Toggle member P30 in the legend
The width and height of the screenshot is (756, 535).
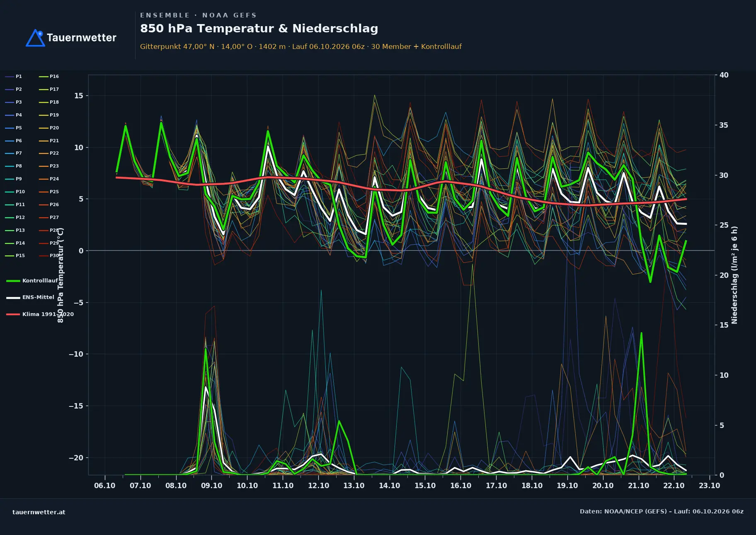(x=49, y=255)
